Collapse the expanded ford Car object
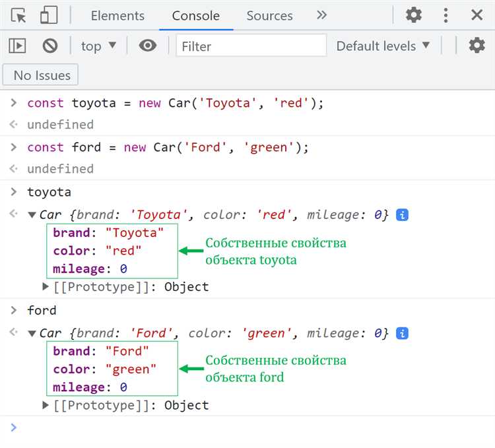Image resolution: width=495 pixels, height=448 pixels. (x=32, y=333)
